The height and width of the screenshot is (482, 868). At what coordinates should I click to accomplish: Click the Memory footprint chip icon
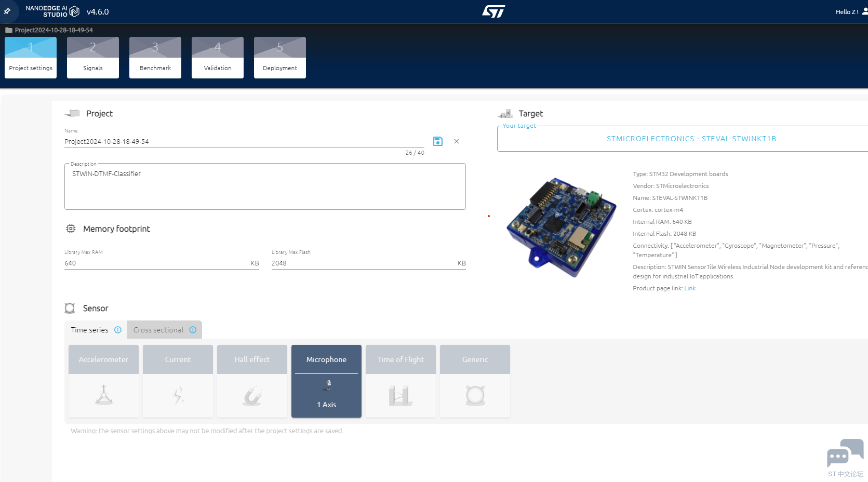pyautogui.click(x=71, y=229)
